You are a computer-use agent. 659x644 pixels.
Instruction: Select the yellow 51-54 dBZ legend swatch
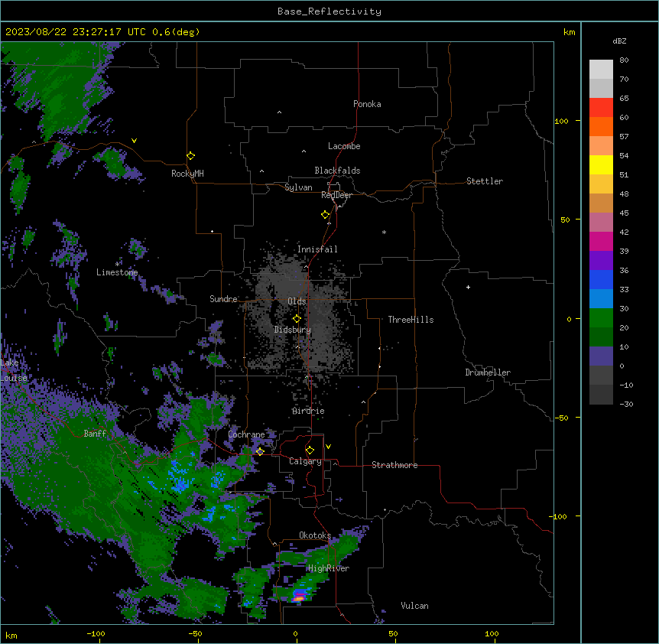coord(601,164)
